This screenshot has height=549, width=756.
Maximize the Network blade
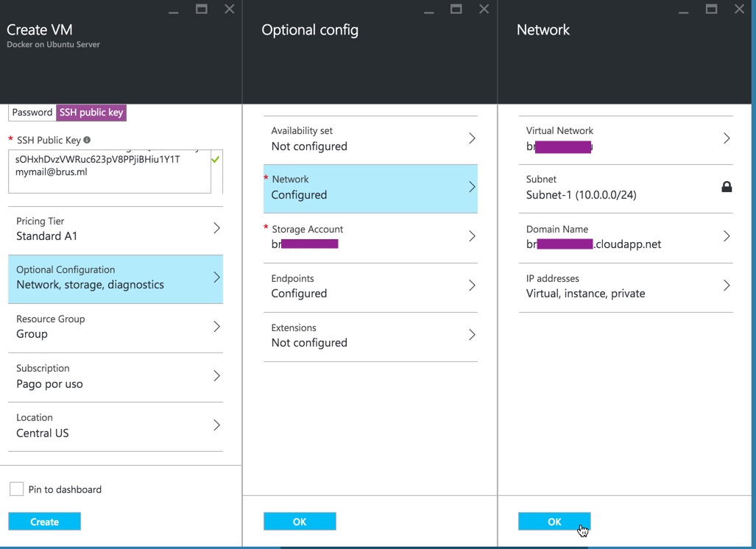tap(711, 9)
